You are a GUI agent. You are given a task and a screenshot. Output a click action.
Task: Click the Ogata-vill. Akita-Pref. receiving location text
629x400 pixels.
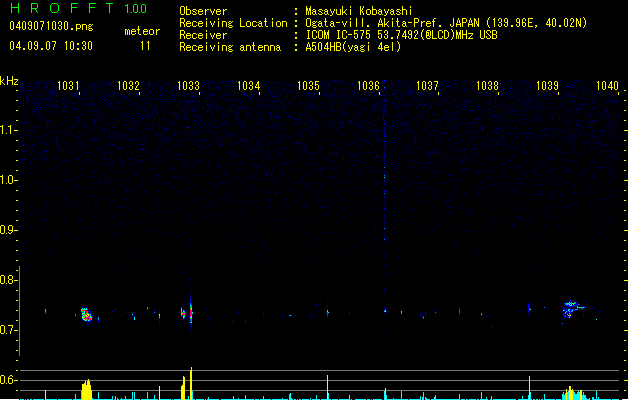pos(446,23)
